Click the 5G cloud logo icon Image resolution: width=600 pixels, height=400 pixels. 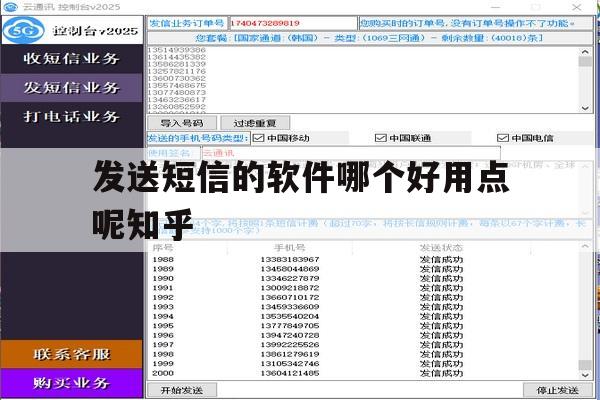coord(24,30)
